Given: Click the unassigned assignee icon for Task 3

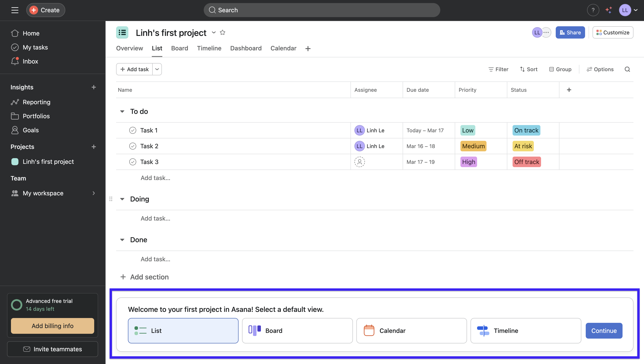Looking at the screenshot, I should point(359,162).
